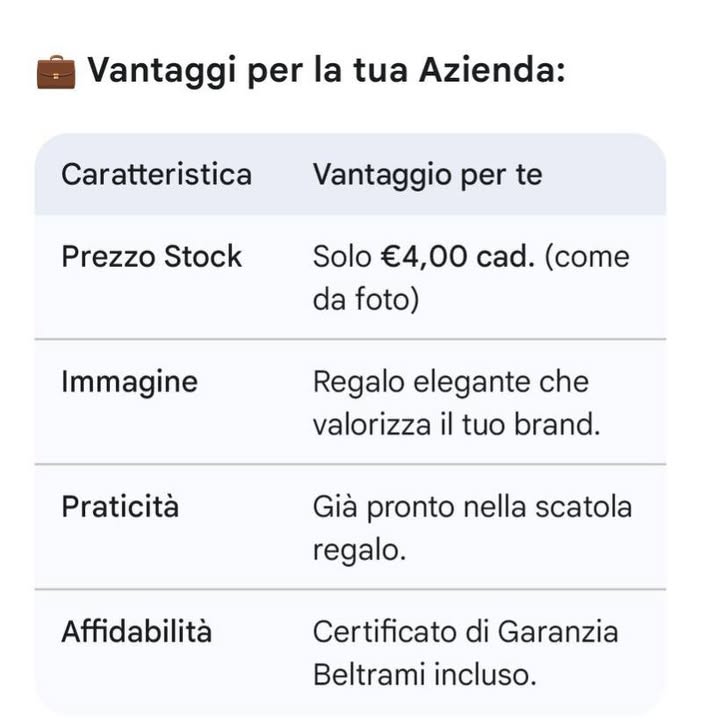The image size is (721, 720).
Task: Click the 'Prezzo Stock' row label
Action: (151, 257)
